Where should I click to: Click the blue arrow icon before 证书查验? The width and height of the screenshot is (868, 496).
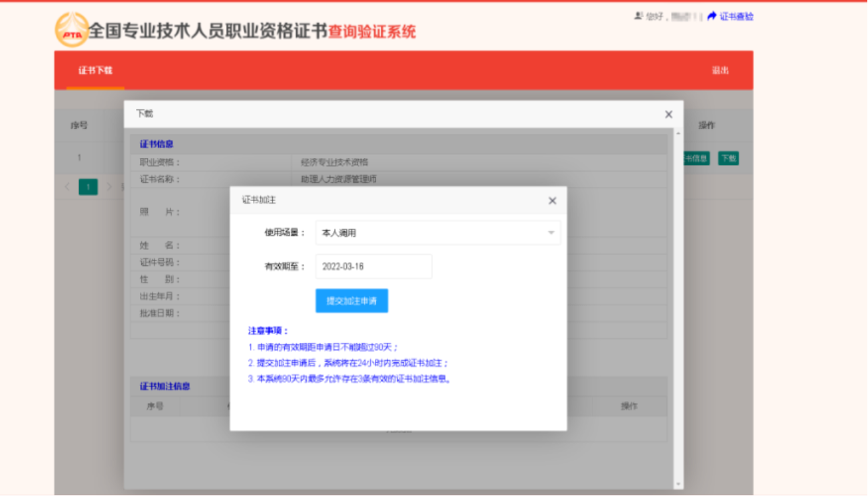click(x=712, y=16)
